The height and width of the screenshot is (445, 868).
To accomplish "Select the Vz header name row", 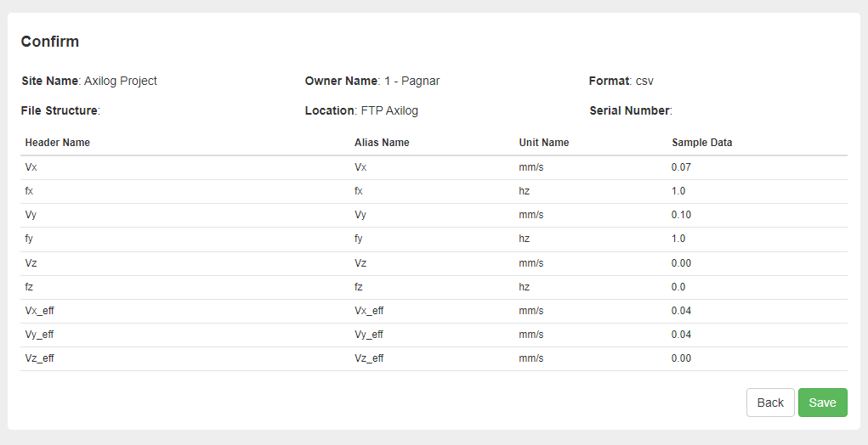I will tap(434, 263).
